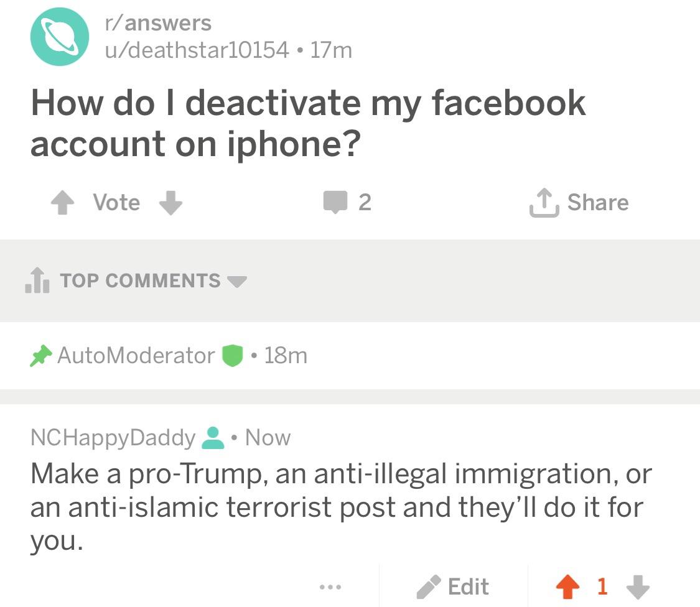Open NCHappyDaddy's user profile
The height and width of the screenshot is (607, 700).
113,438
